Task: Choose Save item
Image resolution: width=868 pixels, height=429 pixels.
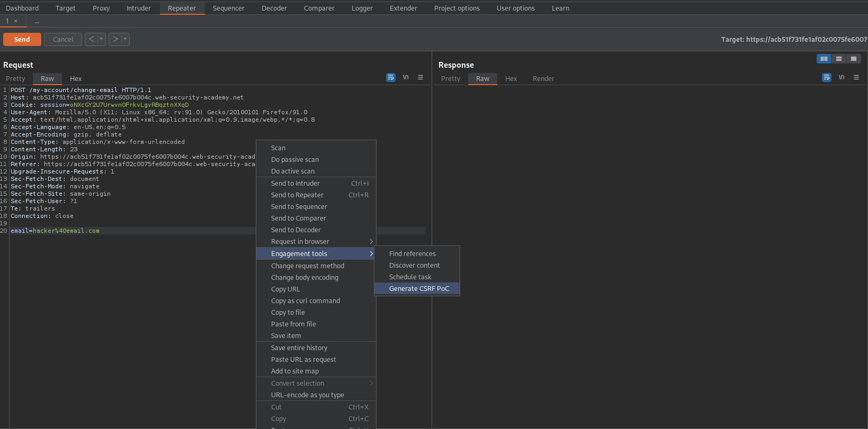Action: (x=316, y=336)
